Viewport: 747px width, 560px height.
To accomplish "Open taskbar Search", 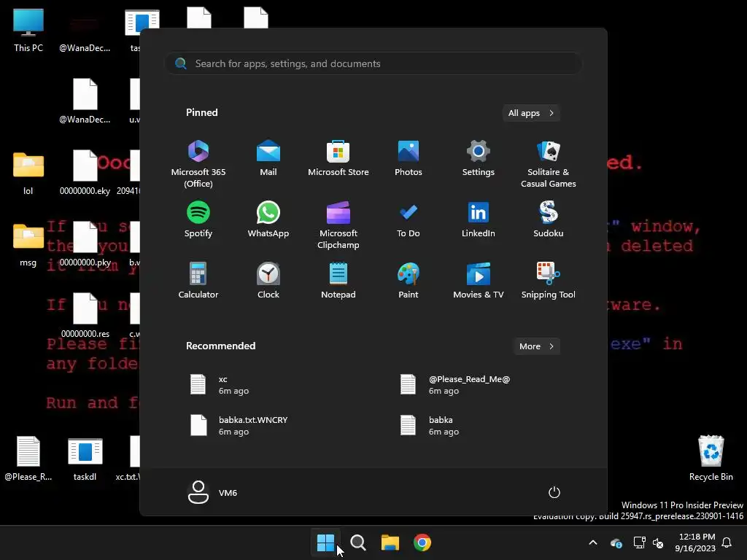I will [357, 542].
